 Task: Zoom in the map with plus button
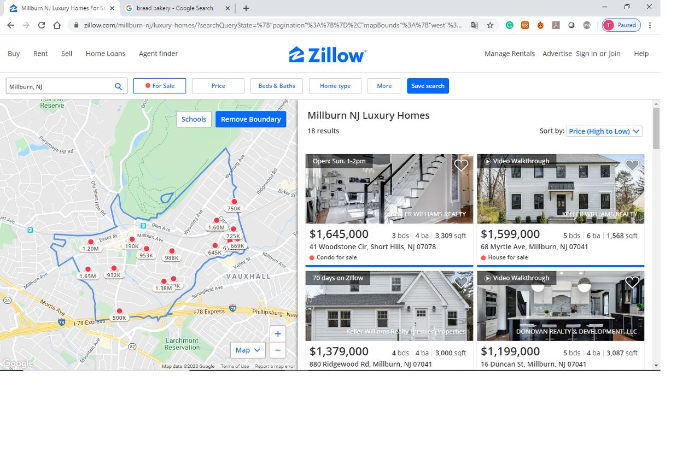point(278,334)
